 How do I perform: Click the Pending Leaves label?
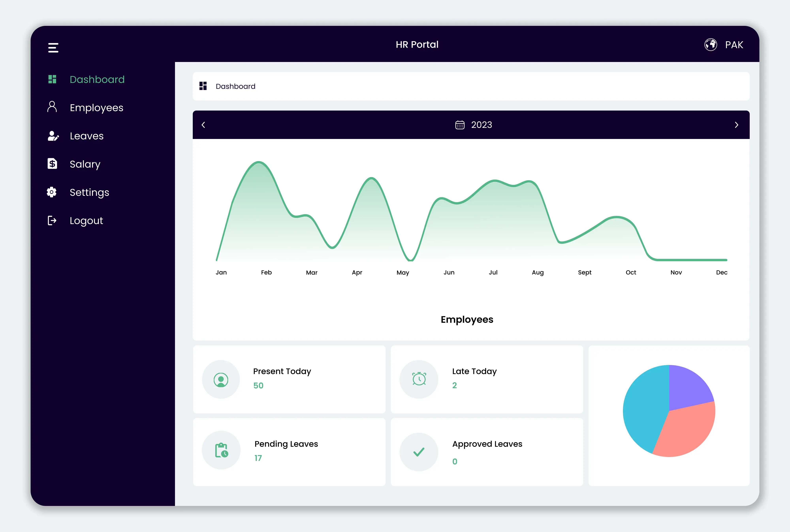point(286,444)
